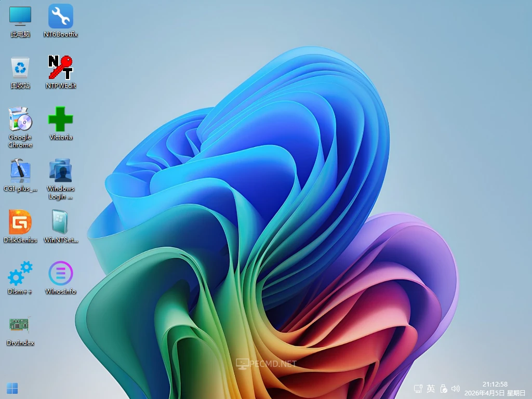Open the Windows Start menu button
532x399 pixels.
pyautogui.click(x=12, y=388)
